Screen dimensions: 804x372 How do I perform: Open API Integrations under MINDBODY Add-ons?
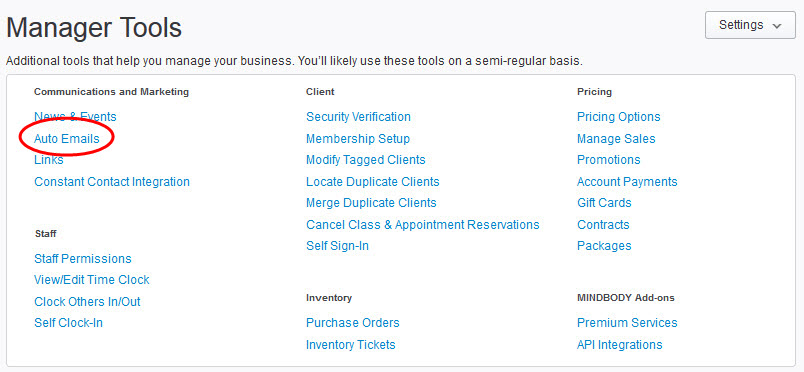[620, 345]
